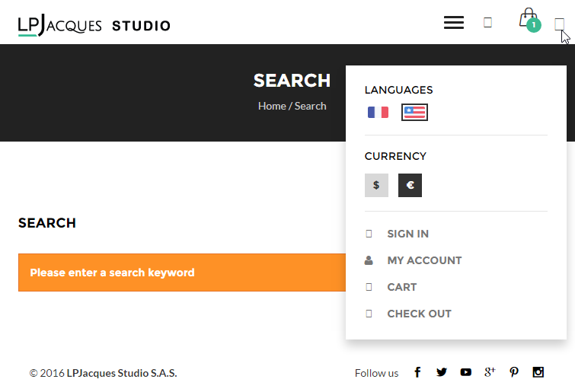Switch currency to dollar
Image resolution: width=575 pixels, height=392 pixels.
coord(376,186)
